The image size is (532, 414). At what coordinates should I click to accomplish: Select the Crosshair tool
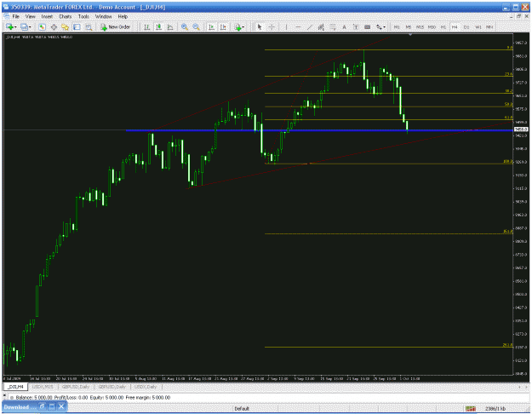tap(272, 26)
